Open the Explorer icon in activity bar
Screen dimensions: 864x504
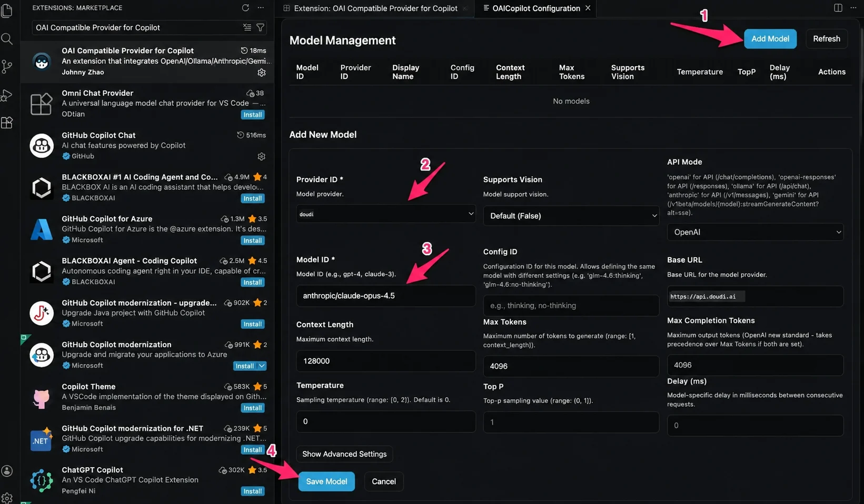[7, 11]
